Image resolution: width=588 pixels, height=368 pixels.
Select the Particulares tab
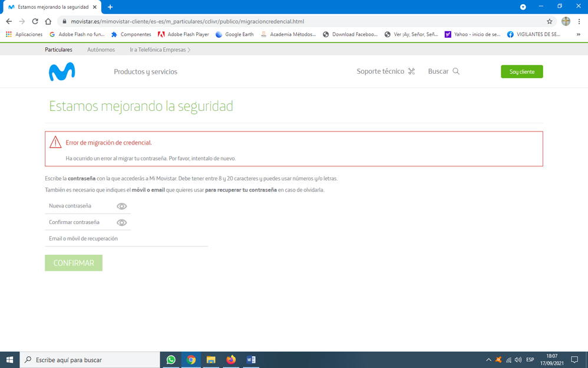[x=58, y=50]
